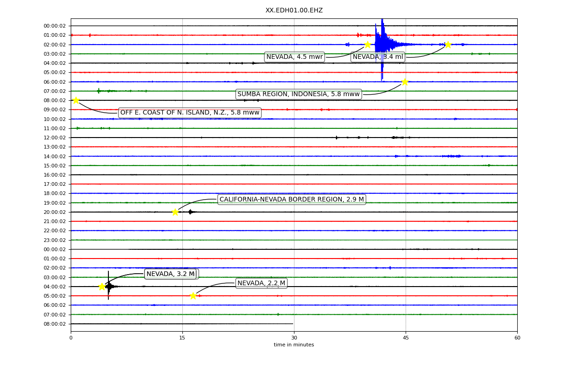The image size is (588, 368).
Task: Click the OFF E. COAST OF N. ISLAND label
Action: [x=190, y=113]
